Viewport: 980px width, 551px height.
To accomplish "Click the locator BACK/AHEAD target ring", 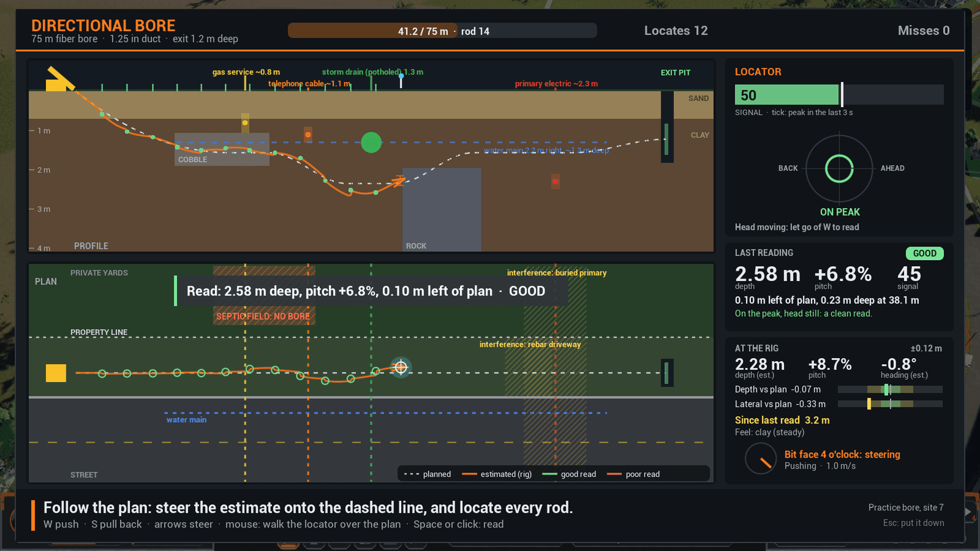I will [839, 168].
